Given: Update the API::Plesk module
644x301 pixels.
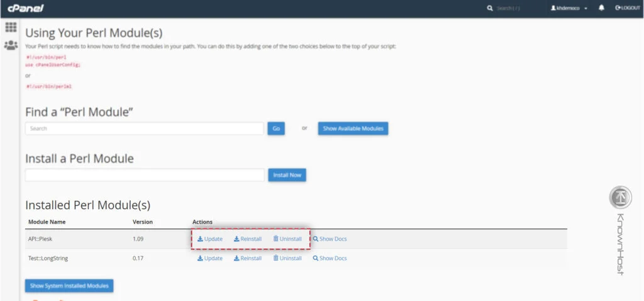Looking at the screenshot, I should pos(210,239).
